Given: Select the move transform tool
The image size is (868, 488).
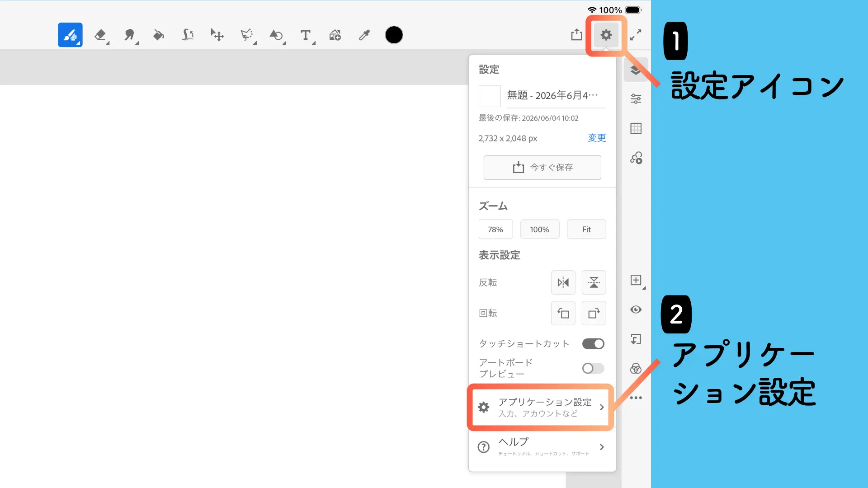Looking at the screenshot, I should click(x=217, y=35).
